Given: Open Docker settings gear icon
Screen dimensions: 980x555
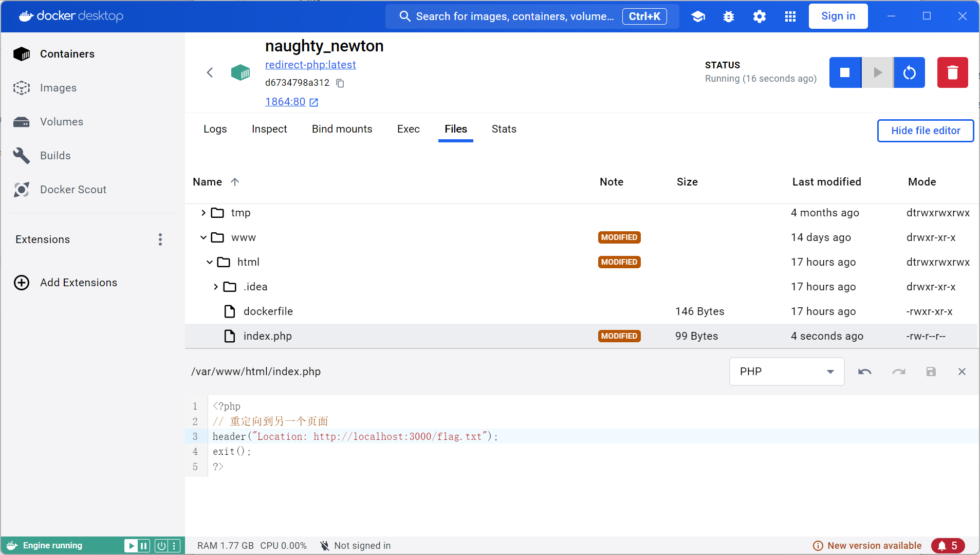Looking at the screenshot, I should click(760, 16).
